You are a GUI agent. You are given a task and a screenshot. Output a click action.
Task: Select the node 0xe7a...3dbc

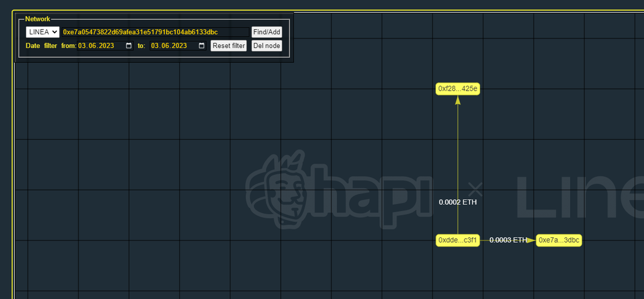pyautogui.click(x=559, y=240)
